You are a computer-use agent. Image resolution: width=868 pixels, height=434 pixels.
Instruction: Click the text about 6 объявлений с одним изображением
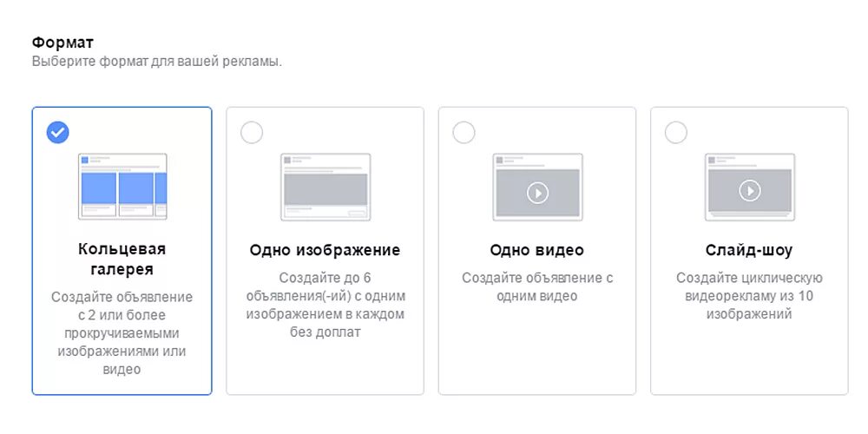pos(325,305)
